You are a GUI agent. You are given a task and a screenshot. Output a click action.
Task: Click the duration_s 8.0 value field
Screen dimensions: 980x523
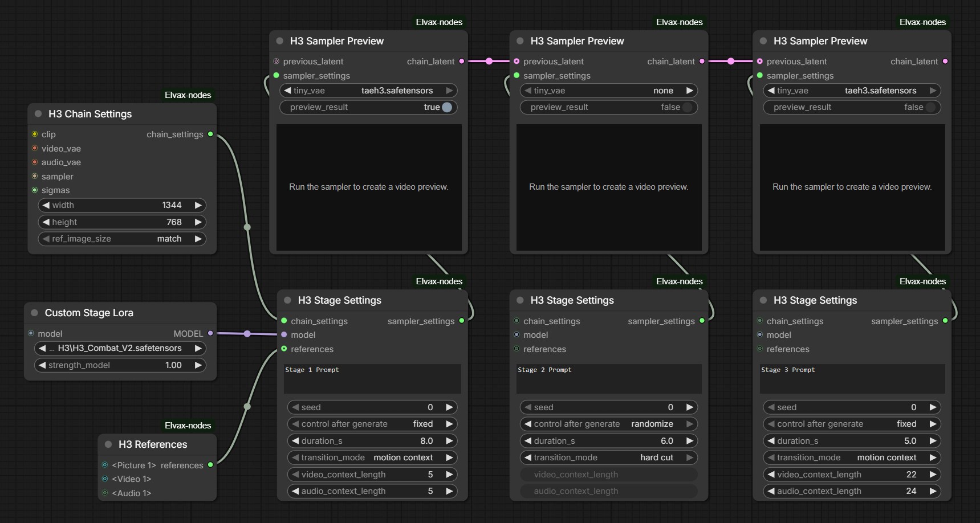point(372,441)
